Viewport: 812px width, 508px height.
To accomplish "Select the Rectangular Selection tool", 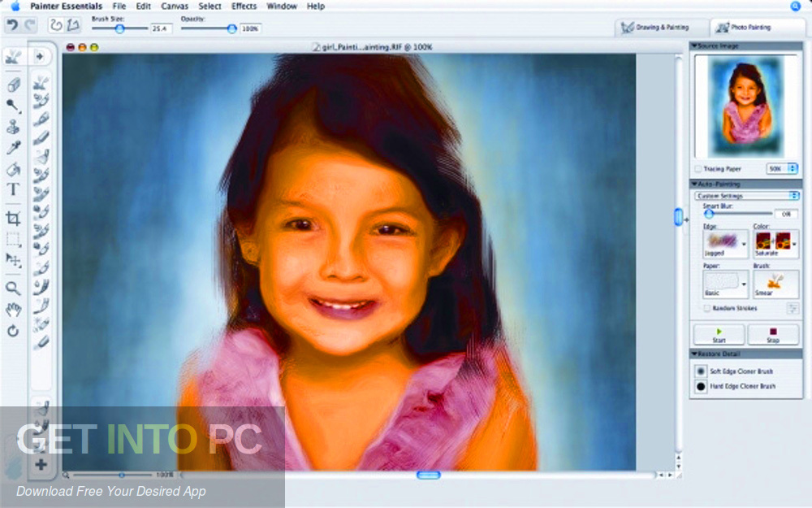I will [x=14, y=239].
